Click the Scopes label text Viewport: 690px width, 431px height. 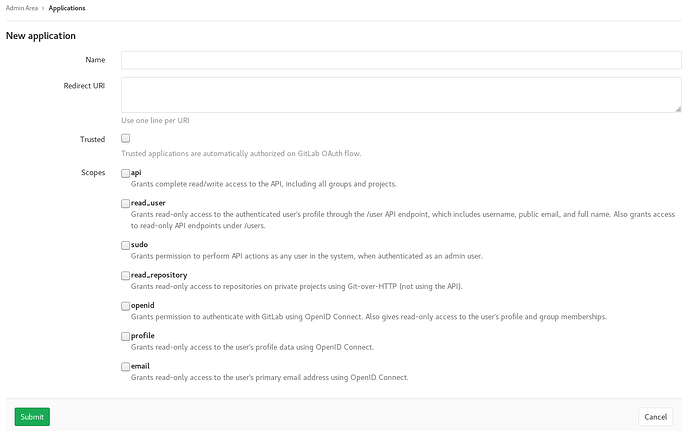tap(92, 173)
